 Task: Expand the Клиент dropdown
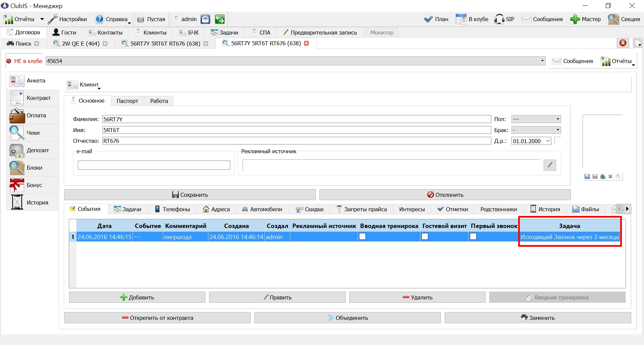pos(83,85)
